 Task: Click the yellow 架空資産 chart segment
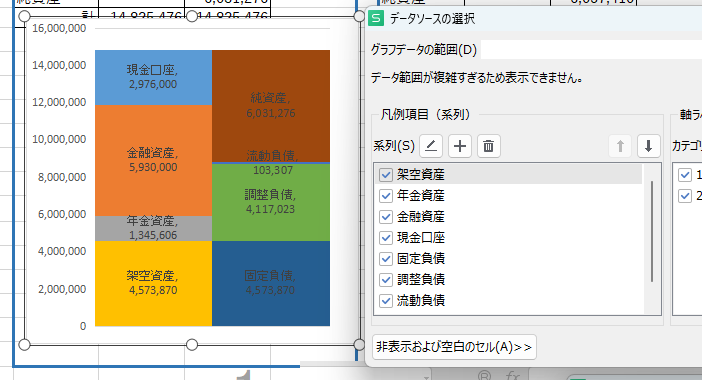(153, 283)
